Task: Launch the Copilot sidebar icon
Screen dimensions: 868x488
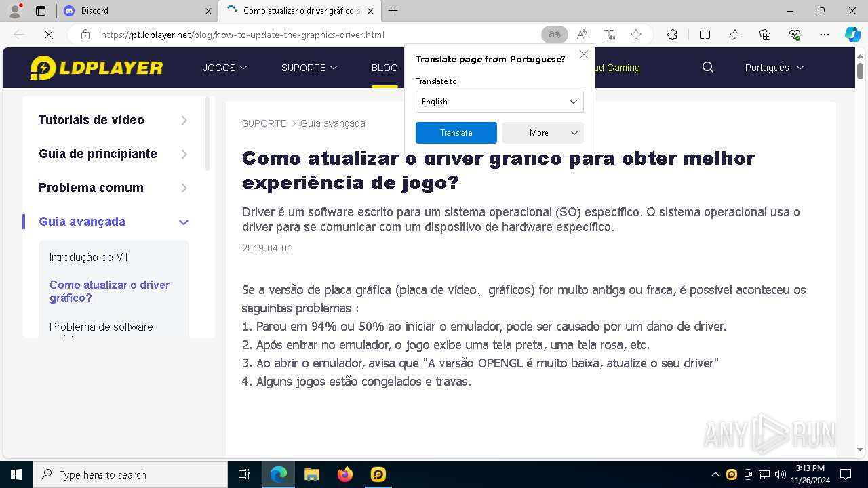Action: pyautogui.click(x=852, y=35)
